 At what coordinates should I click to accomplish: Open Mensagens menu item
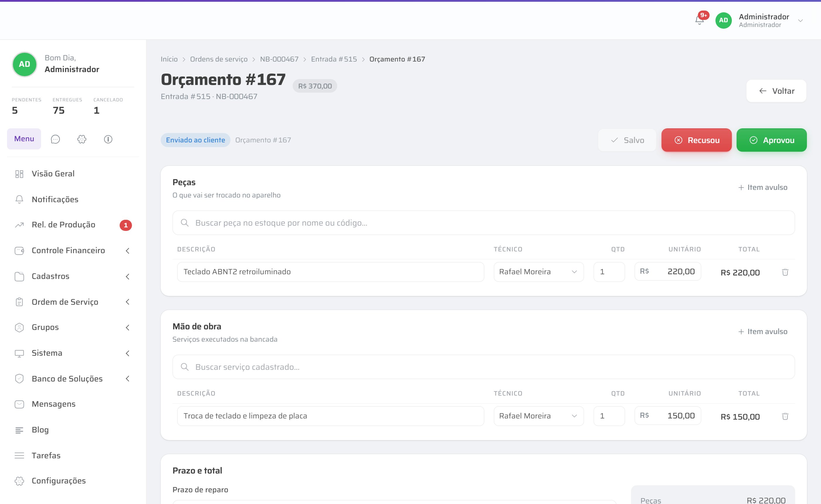(x=73, y=404)
